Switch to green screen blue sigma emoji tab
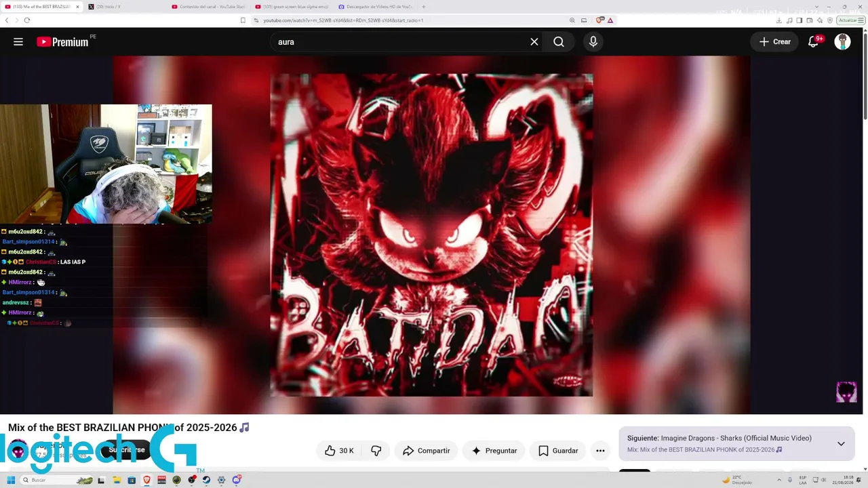This screenshot has height=488, width=868. pos(292,7)
